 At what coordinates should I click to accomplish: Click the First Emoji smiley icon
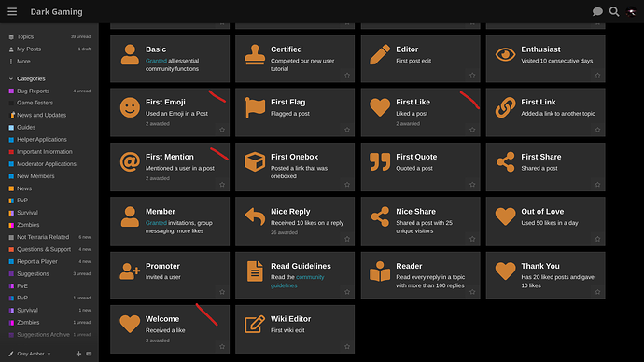pos(130,107)
